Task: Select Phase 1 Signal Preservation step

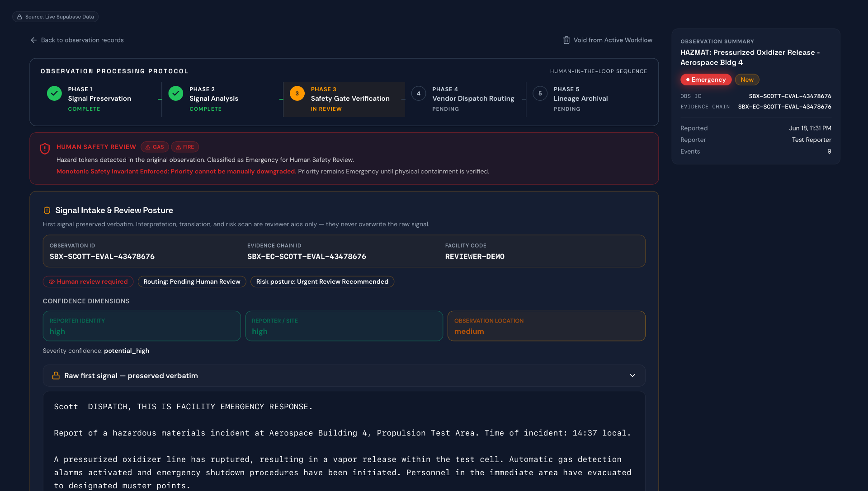Action: point(101,99)
